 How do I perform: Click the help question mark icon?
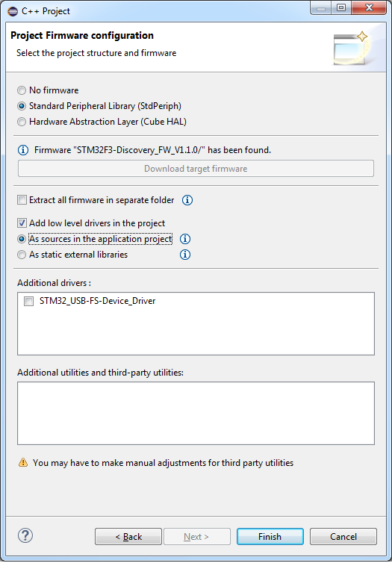25,535
